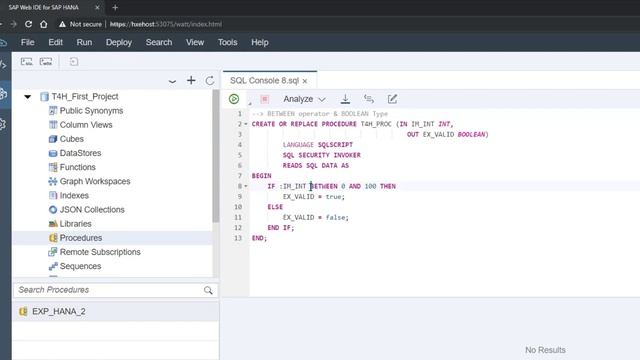
Task: Select Procedures in the catalog tree
Action: click(x=80, y=238)
